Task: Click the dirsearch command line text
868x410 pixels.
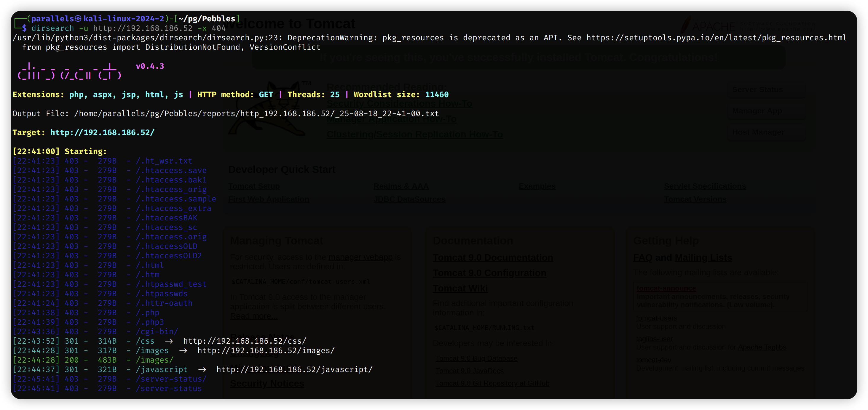Action: point(128,28)
